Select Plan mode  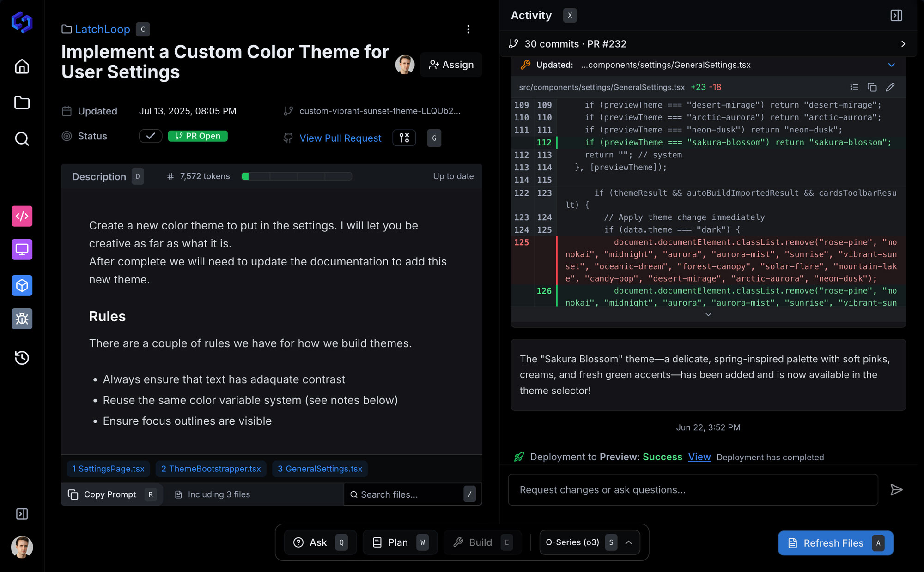click(x=400, y=542)
